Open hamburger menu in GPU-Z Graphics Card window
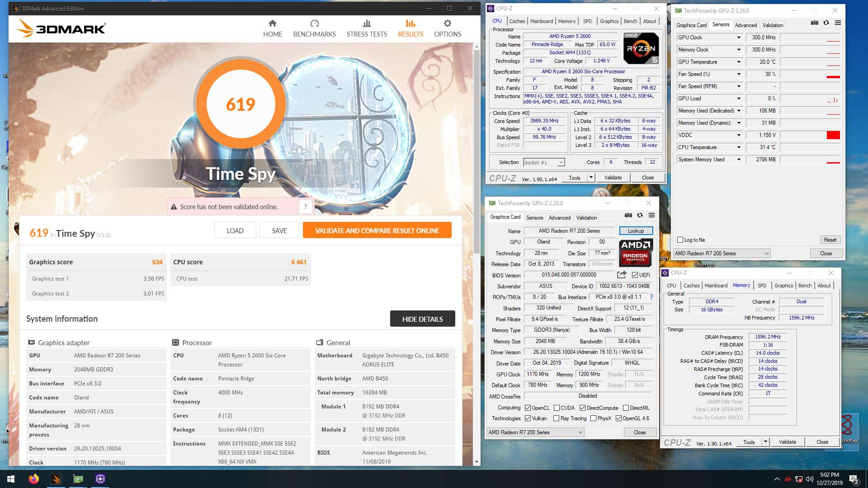868x488 pixels. click(651, 215)
